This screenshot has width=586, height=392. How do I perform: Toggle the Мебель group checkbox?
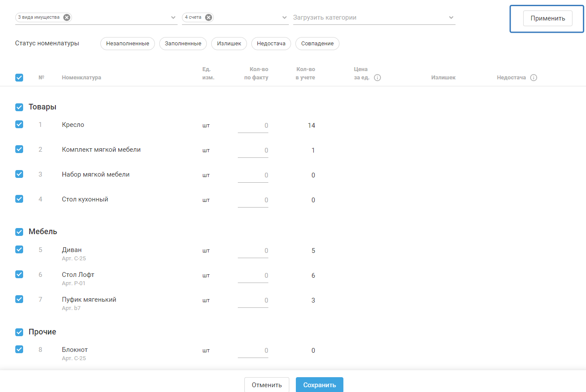click(19, 232)
